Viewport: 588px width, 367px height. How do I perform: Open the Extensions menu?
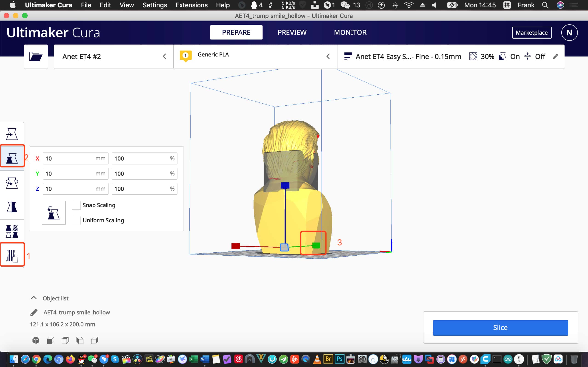tap(191, 5)
